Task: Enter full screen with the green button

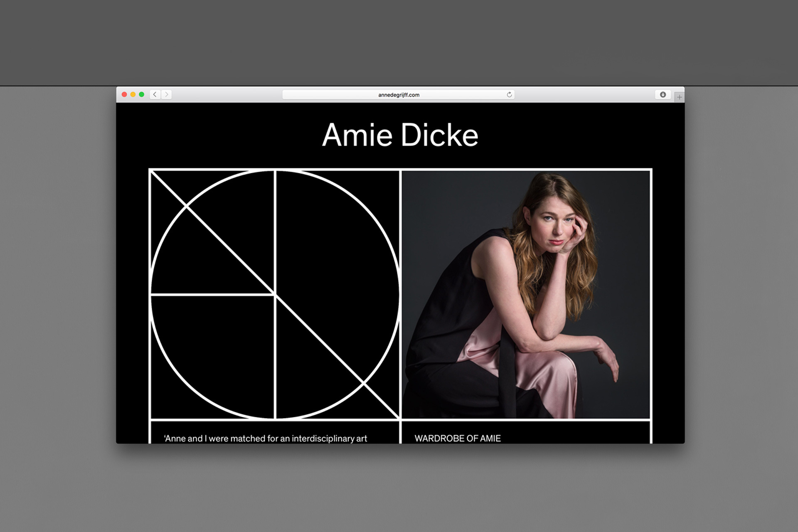Action: tap(142, 95)
